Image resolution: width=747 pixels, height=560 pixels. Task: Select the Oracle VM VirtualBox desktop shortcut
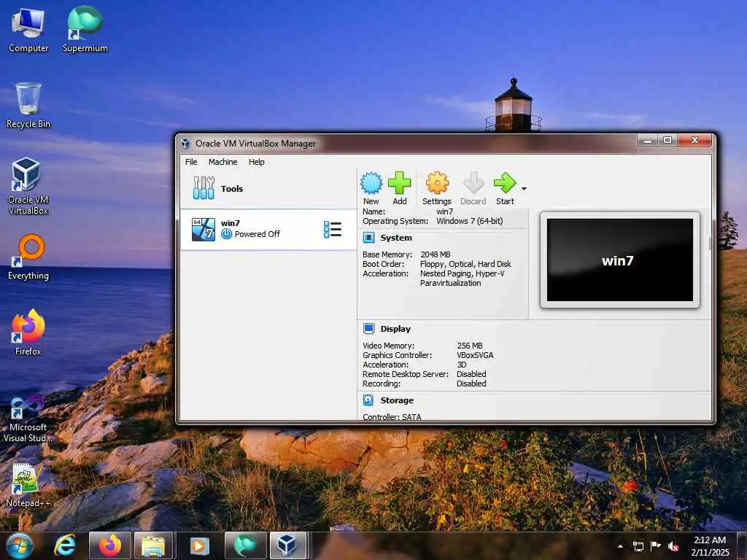pyautogui.click(x=28, y=186)
